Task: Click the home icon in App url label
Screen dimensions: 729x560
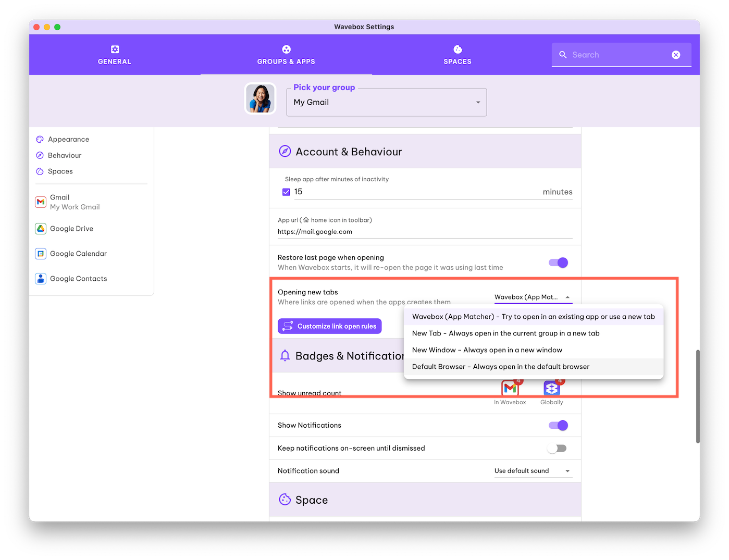Action: pos(306,220)
